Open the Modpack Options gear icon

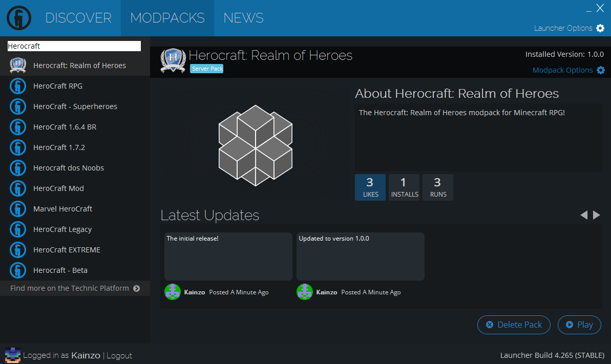(600, 70)
